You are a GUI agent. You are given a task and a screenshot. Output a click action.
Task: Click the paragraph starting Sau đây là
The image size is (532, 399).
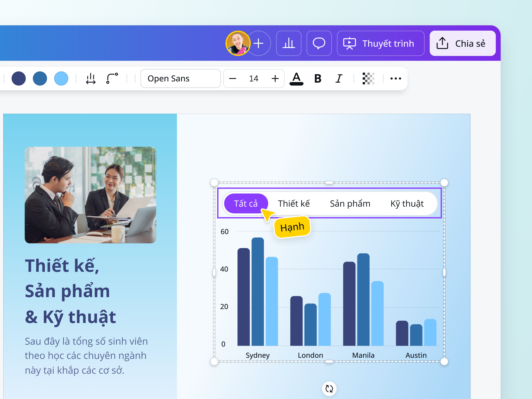(86, 356)
